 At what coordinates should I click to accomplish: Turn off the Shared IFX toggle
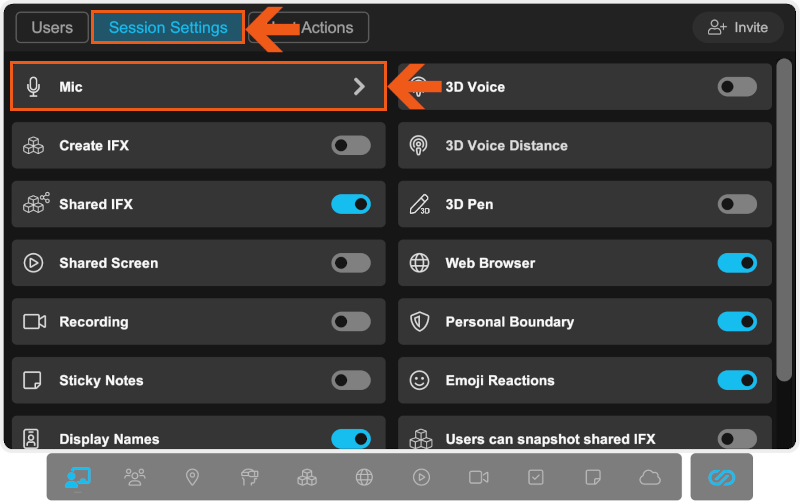click(350, 204)
